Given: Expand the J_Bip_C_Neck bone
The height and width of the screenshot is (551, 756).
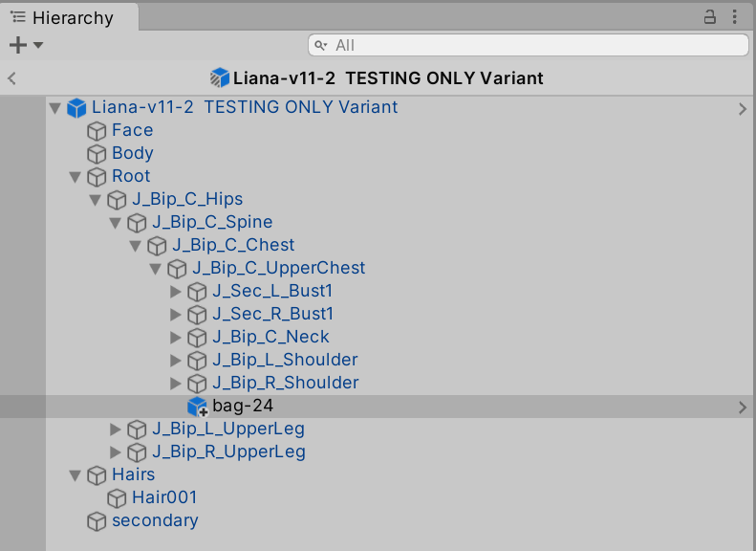Looking at the screenshot, I should pyautogui.click(x=175, y=337).
